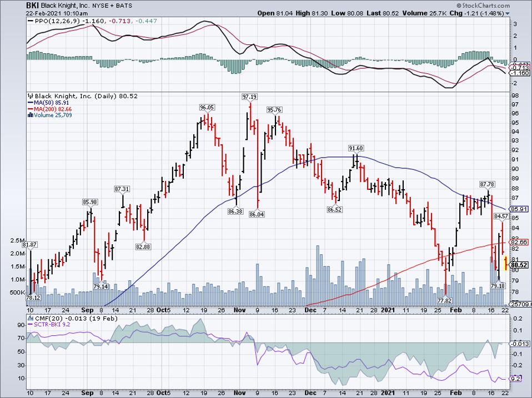Click the NYSE + BATS exchange label
This screenshot has height=398, width=532.
point(112,6)
